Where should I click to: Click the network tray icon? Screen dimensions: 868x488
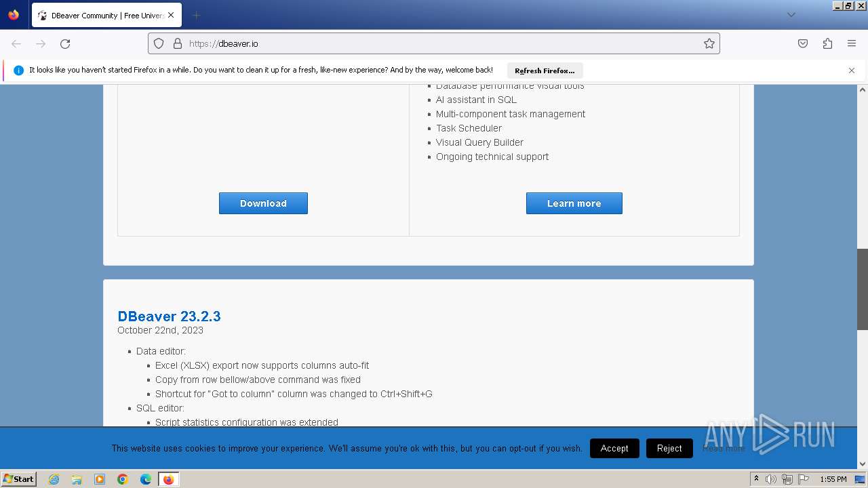pyautogui.click(x=787, y=479)
